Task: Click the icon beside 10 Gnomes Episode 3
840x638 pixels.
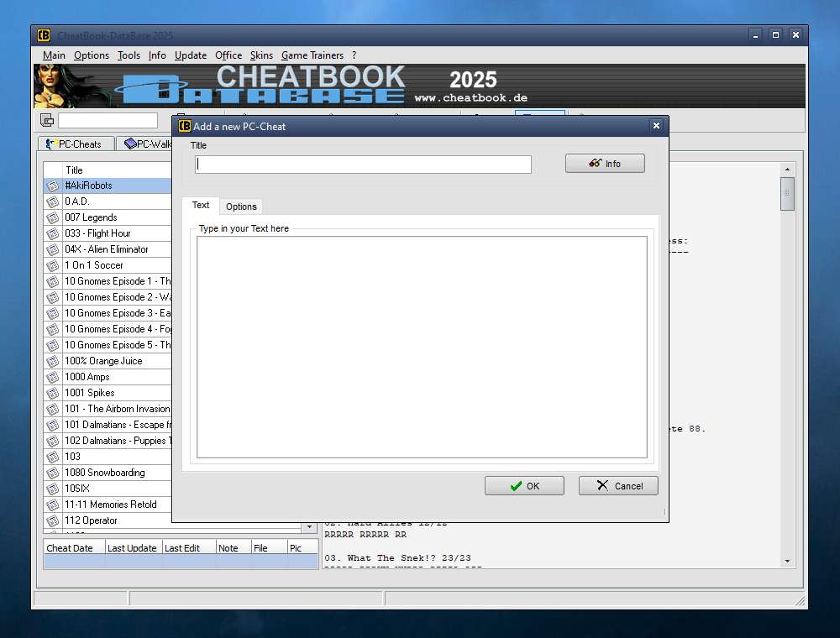Action: pyautogui.click(x=52, y=313)
